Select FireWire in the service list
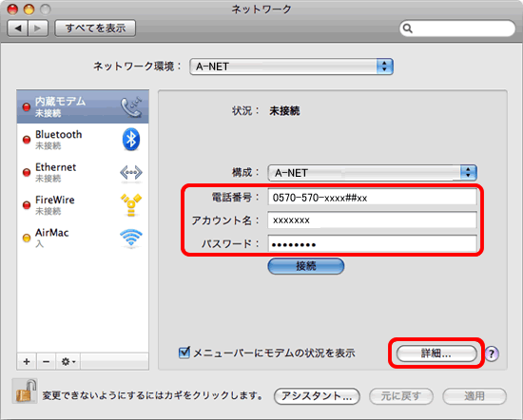The image size is (523, 420). (x=83, y=204)
